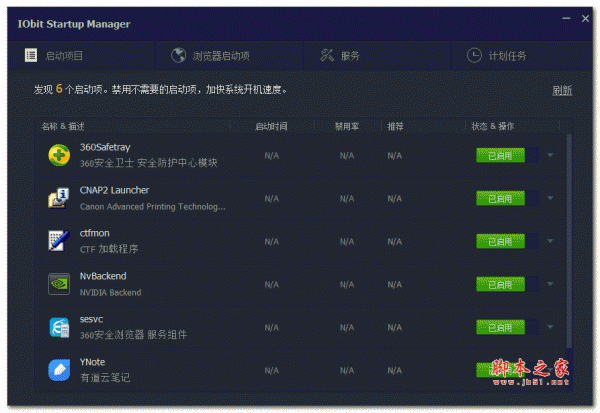The height and width of the screenshot is (413, 600).
Task: Open dropdown arrow in NvBackend row
Action: coord(550,284)
